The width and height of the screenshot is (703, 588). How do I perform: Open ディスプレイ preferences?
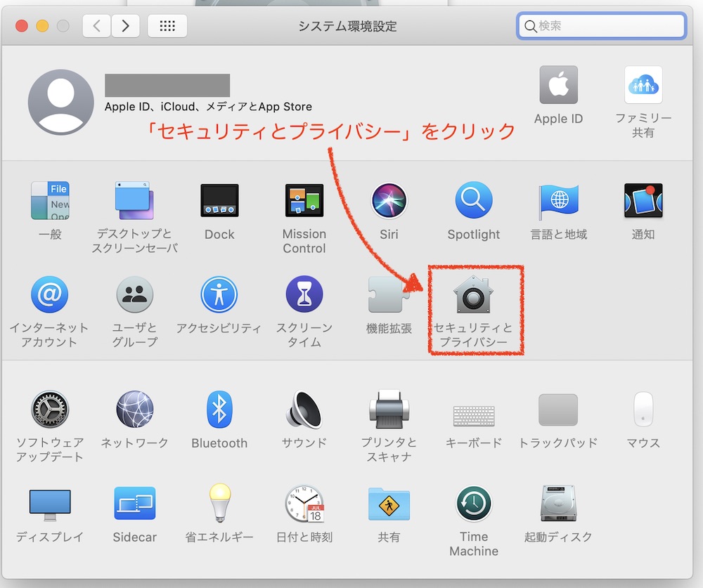pyautogui.click(x=50, y=504)
